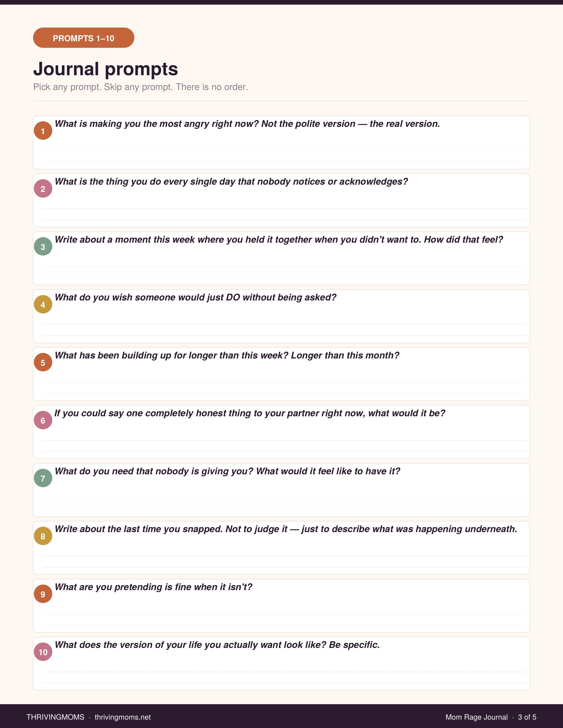Click the number 1 prompt circle
This screenshot has width=563, height=728.
(x=43, y=131)
